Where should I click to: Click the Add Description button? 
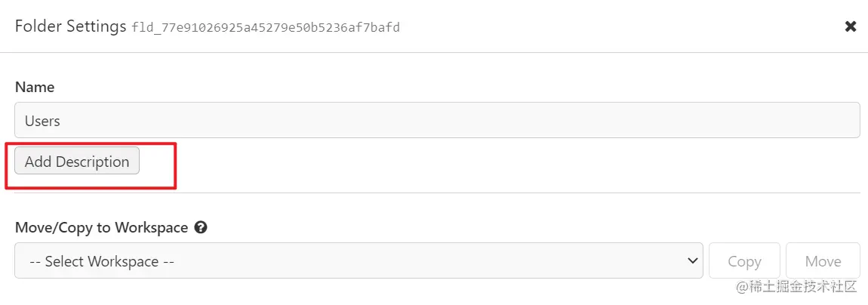point(77,162)
